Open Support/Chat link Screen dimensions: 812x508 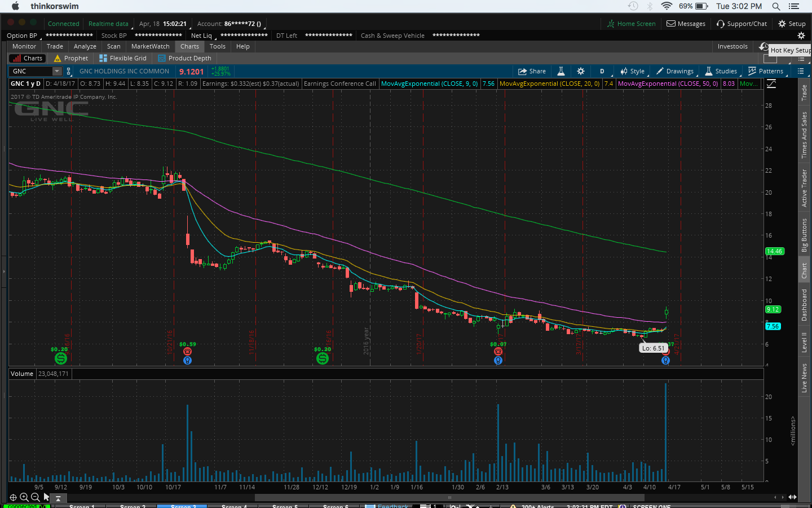pos(742,24)
